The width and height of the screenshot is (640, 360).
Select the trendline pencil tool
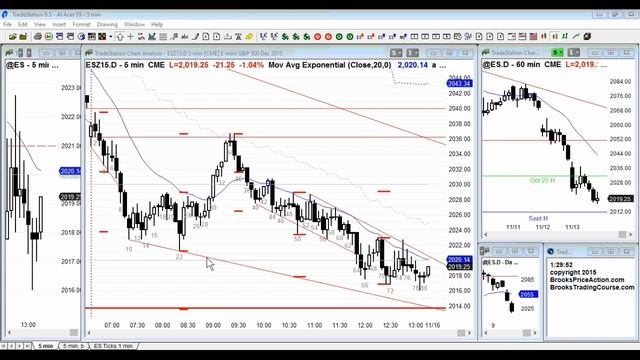click(x=195, y=37)
